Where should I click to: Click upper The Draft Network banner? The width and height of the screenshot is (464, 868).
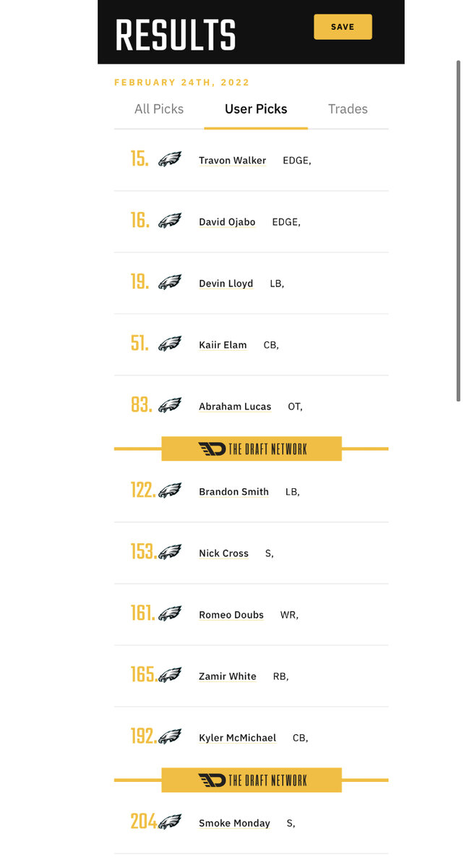pyautogui.click(x=252, y=449)
